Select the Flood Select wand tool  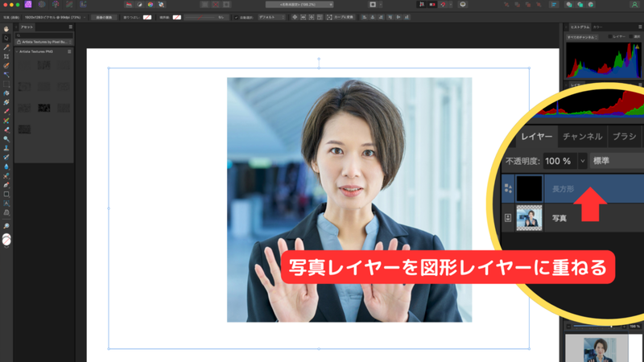6,75
